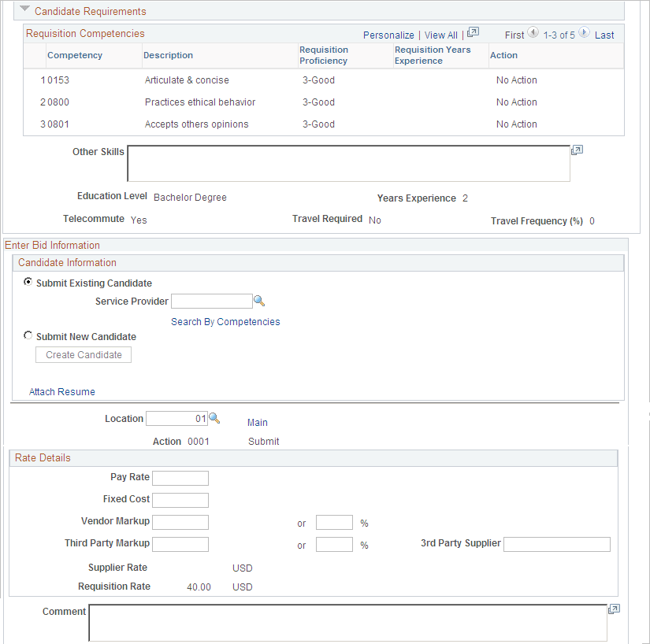Click the Submit link next to Action

[x=263, y=441]
